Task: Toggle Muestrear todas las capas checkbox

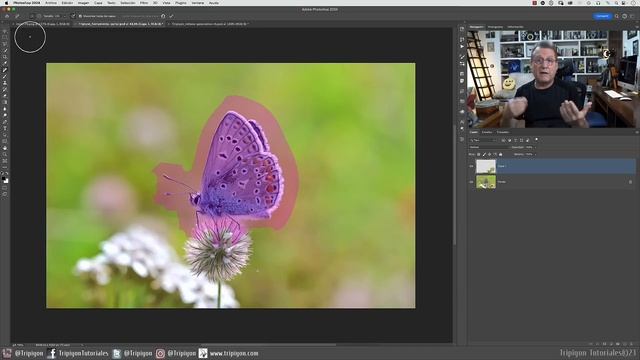Action: click(x=80, y=16)
